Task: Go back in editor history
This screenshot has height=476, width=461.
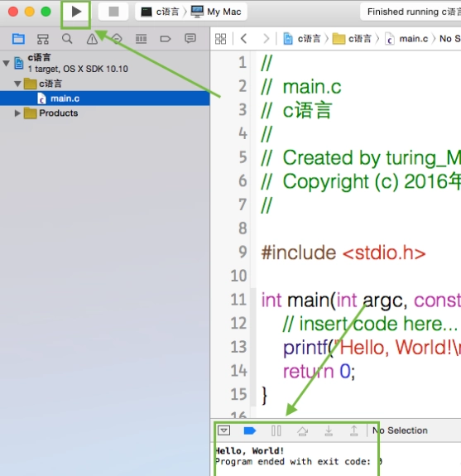Action: tap(243, 39)
